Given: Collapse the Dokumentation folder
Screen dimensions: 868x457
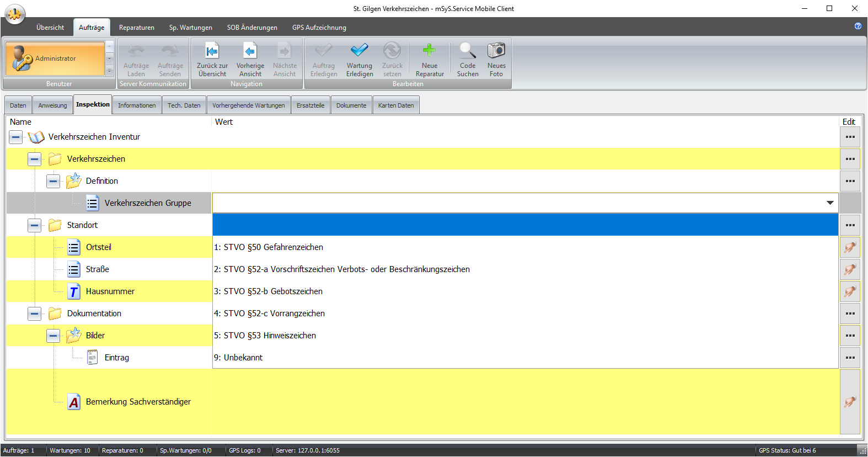Looking at the screenshot, I should [x=35, y=313].
